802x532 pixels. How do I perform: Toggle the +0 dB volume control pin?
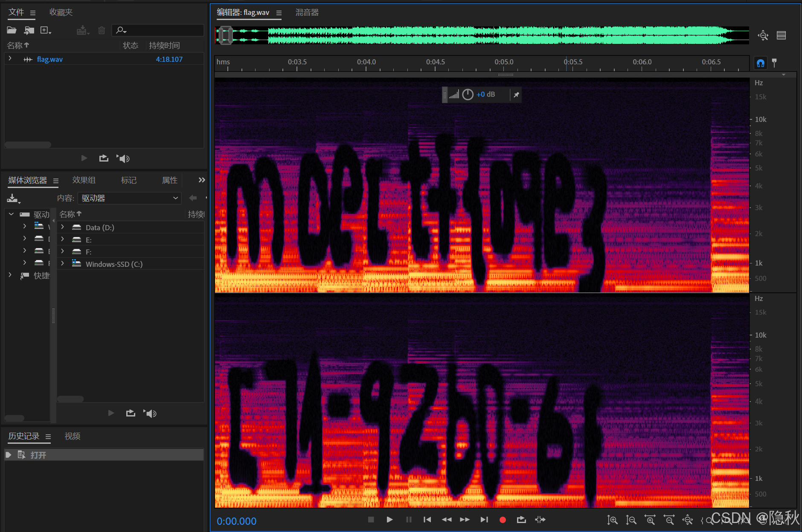[516, 95]
